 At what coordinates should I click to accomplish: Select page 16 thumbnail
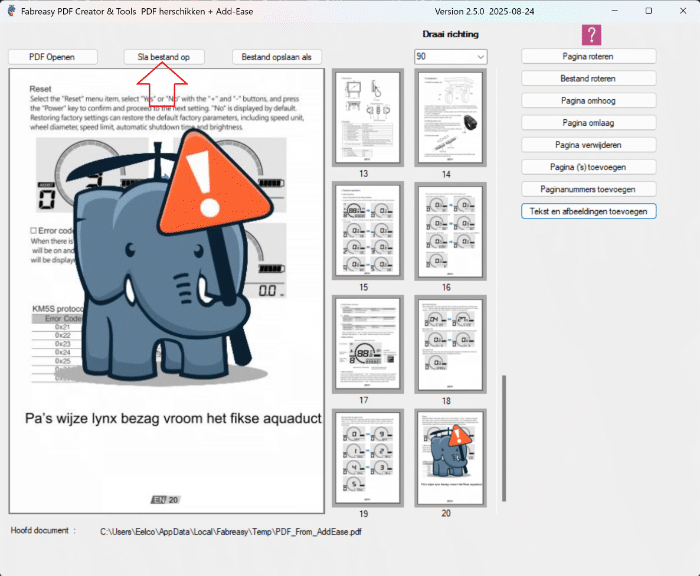click(449, 231)
